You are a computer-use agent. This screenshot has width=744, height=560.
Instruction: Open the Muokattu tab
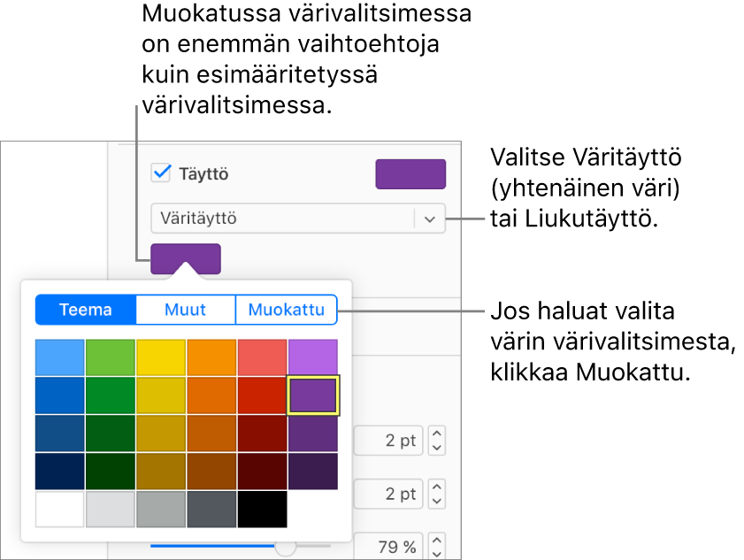286,310
